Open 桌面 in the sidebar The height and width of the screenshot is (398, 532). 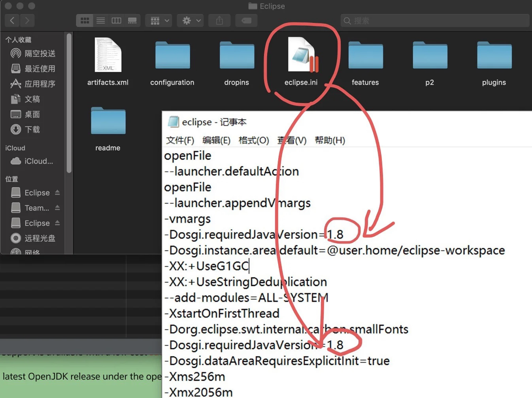26,115
